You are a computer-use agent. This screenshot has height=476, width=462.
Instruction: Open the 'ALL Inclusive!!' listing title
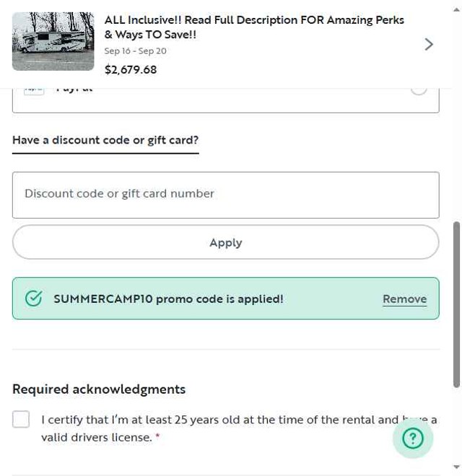coord(254,27)
